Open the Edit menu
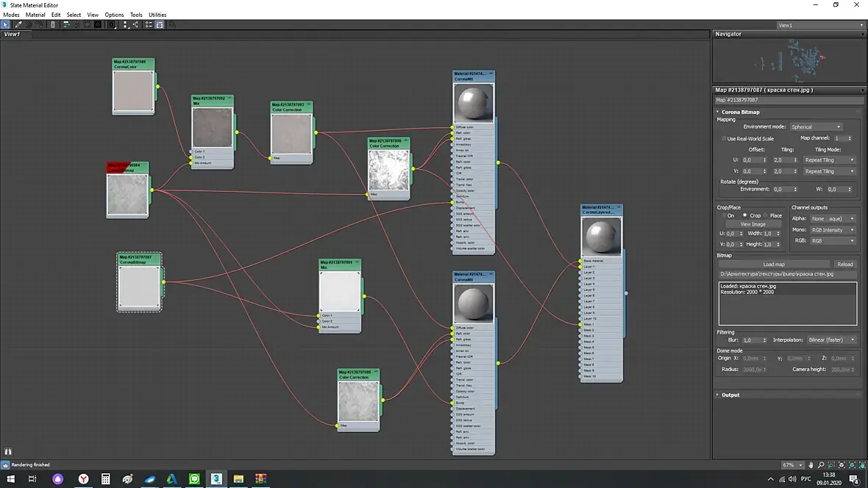 tap(56, 15)
